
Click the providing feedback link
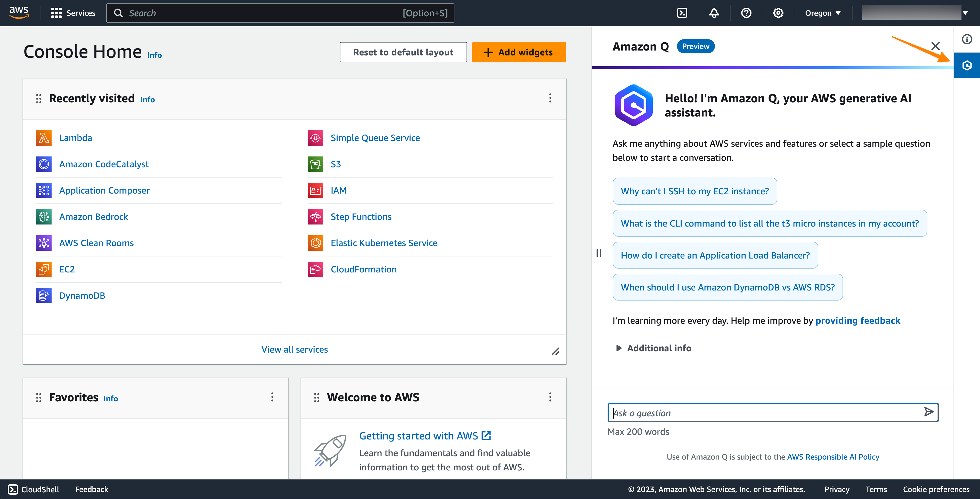click(858, 320)
